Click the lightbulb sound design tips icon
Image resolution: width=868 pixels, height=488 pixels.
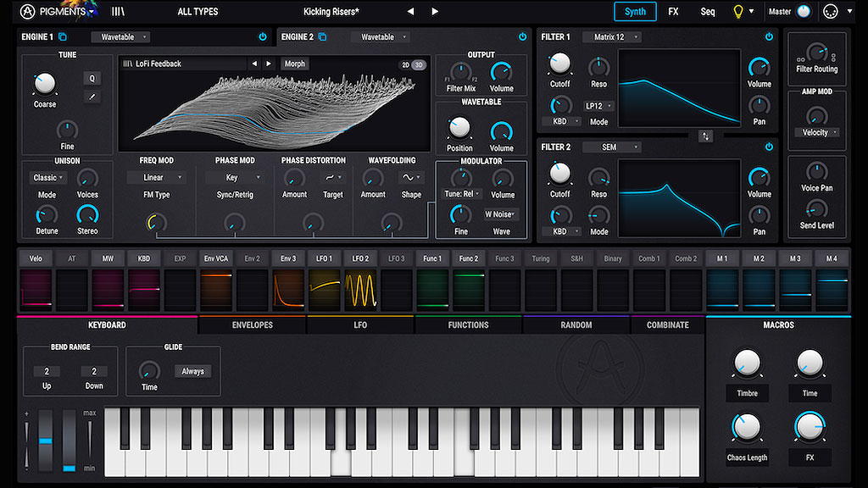pyautogui.click(x=738, y=12)
